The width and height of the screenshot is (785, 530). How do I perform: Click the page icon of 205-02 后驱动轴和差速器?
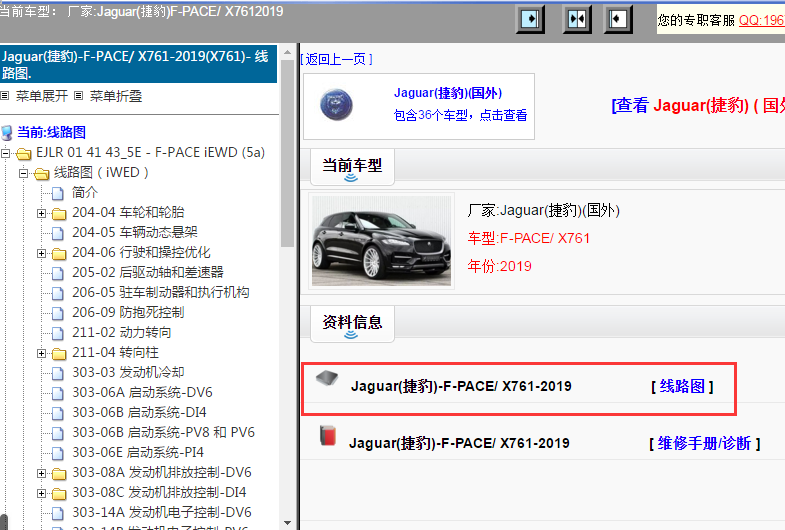pos(58,273)
